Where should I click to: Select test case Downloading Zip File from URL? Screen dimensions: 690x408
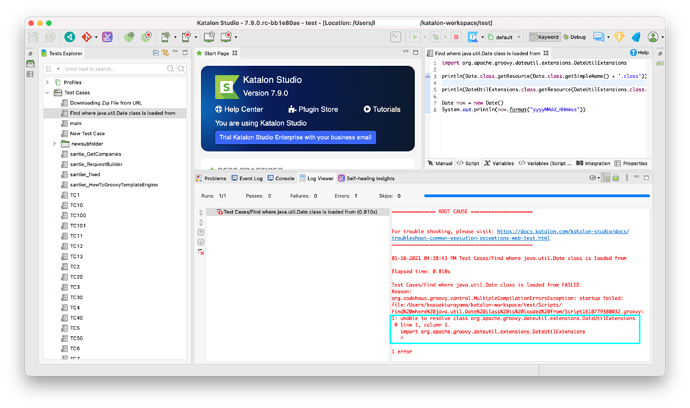point(106,103)
